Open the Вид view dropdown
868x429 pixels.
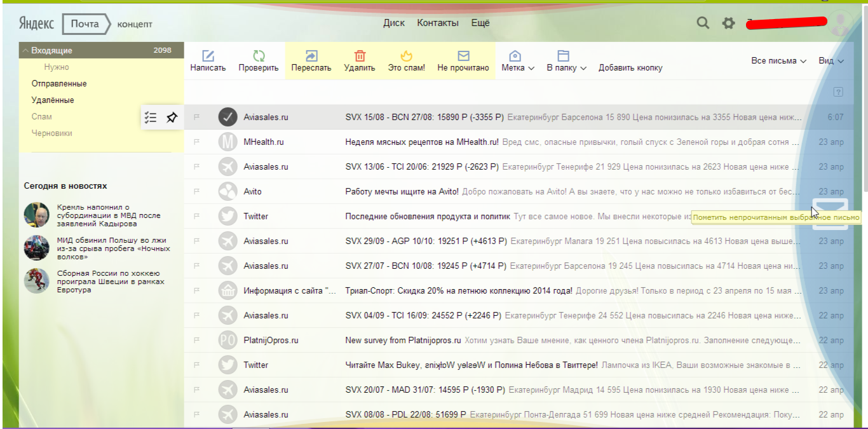(x=831, y=61)
